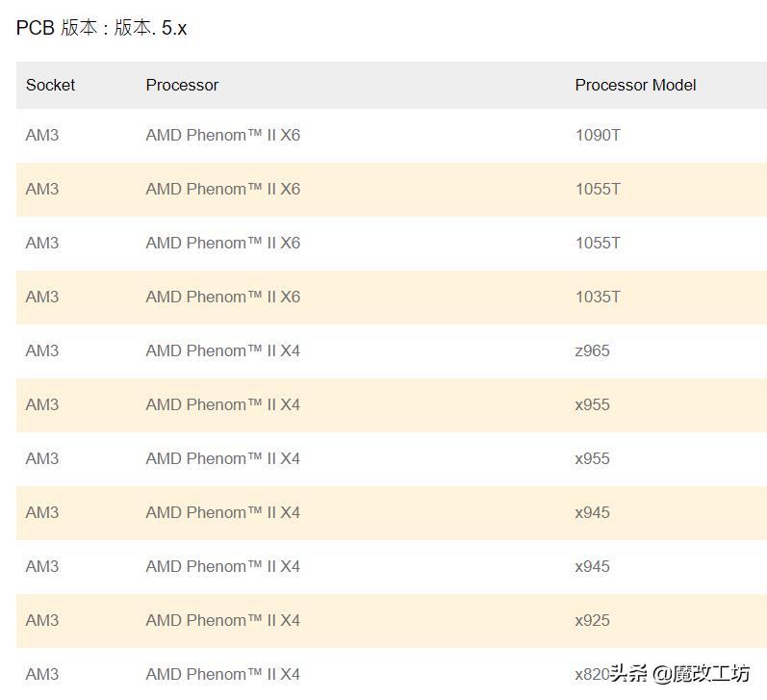
Task: Select AMD Phenom II X6 in 1090T row
Action: coord(223,135)
